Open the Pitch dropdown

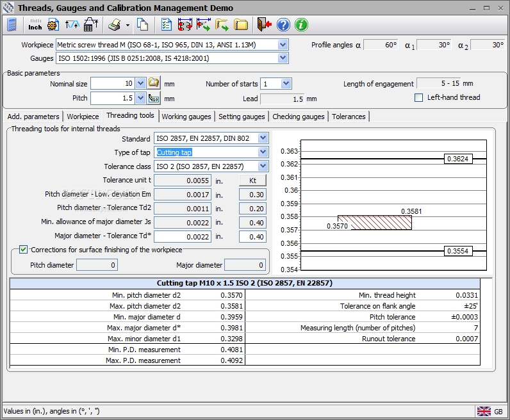140,98
